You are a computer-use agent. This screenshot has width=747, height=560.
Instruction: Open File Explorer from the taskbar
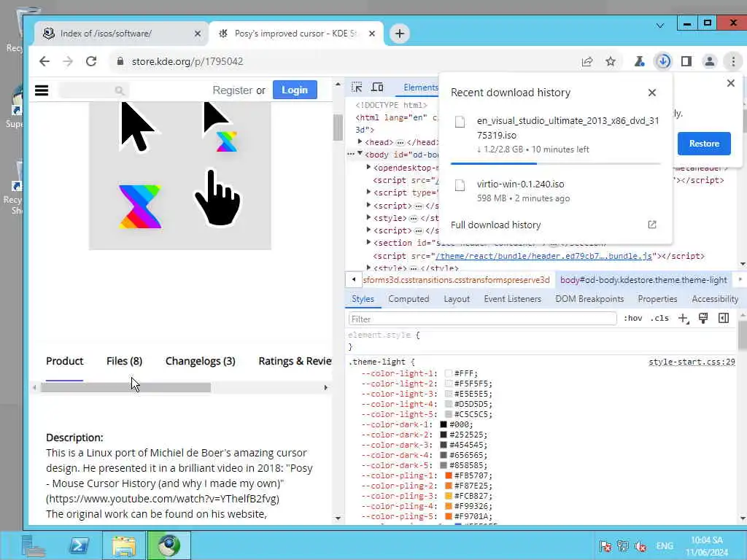pyautogui.click(x=123, y=545)
